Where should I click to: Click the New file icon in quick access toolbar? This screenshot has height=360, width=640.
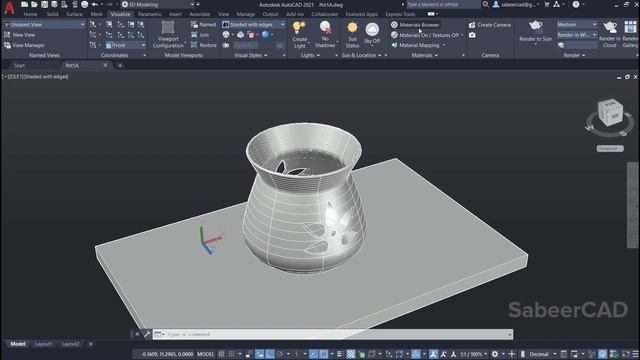point(24,4)
